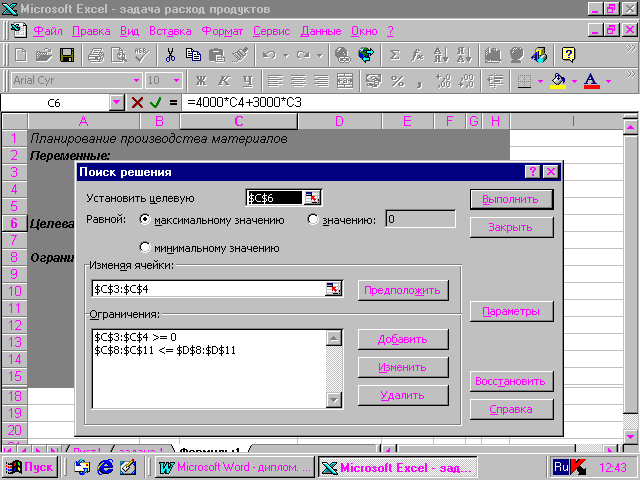Open the Сервис menu

(x=271, y=31)
